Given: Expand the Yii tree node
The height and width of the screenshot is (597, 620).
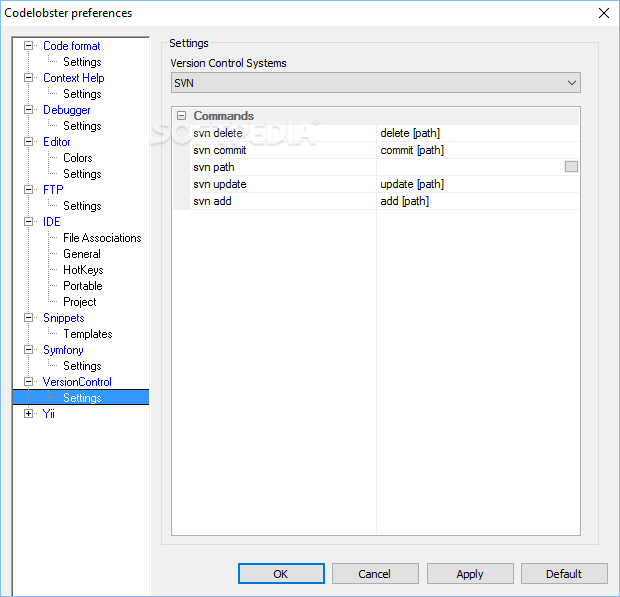Looking at the screenshot, I should coord(28,414).
